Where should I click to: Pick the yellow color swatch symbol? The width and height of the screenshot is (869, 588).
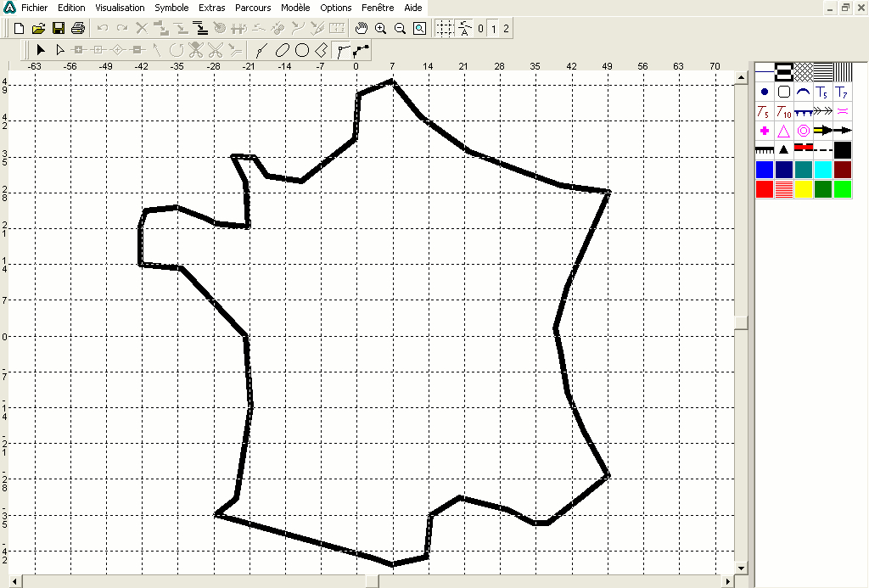click(x=803, y=189)
